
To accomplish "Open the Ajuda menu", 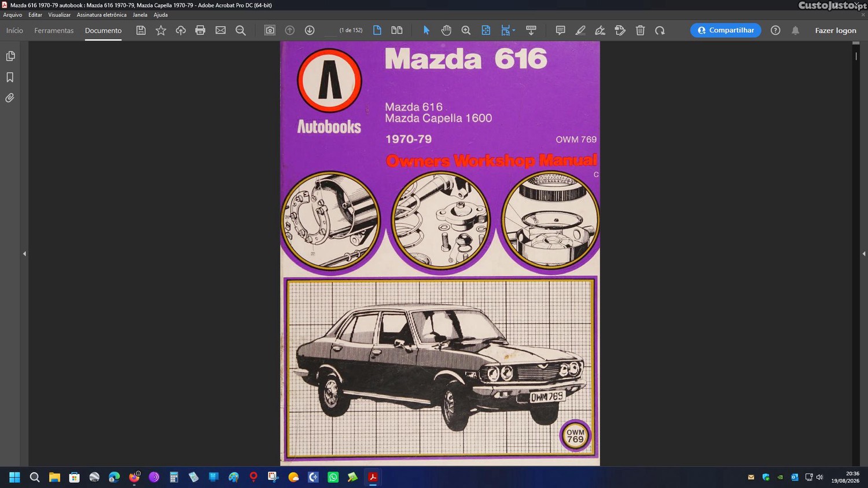I will coord(160,15).
